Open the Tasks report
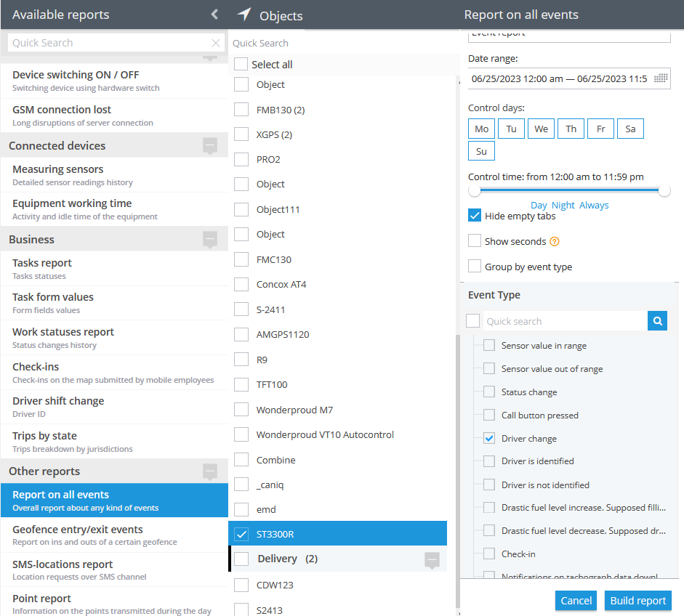The height and width of the screenshot is (616, 684). pos(114,269)
